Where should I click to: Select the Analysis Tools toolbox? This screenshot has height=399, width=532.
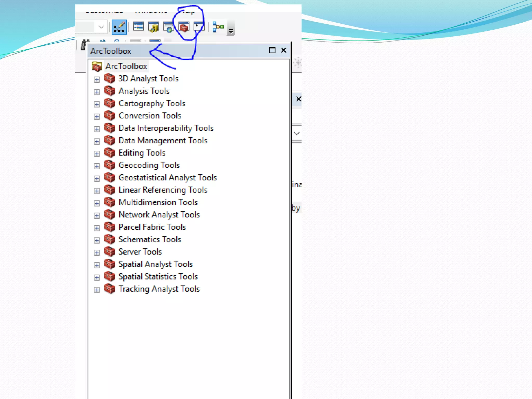pos(144,91)
